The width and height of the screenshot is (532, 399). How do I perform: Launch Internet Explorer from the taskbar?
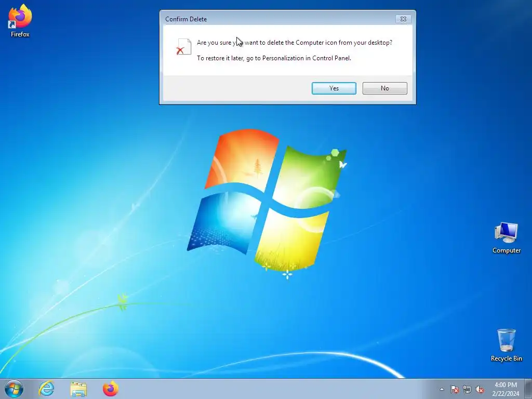tap(46, 389)
